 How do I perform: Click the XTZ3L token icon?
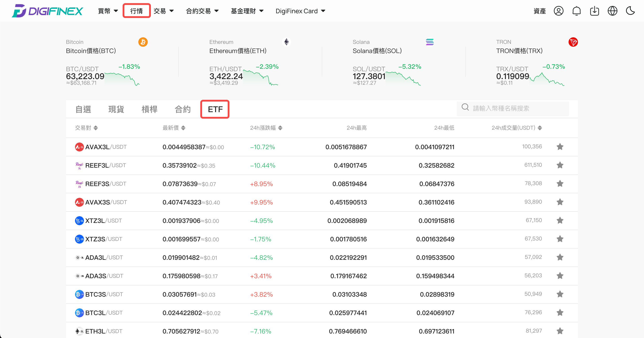click(79, 221)
